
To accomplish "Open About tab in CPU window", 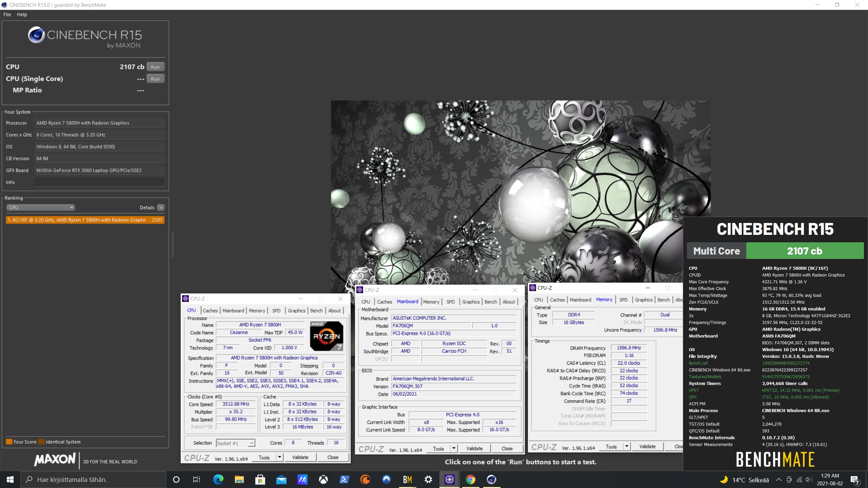I will pyautogui.click(x=334, y=310).
